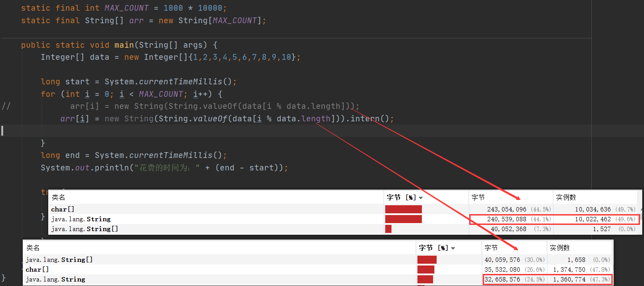
Task: Click 字节 header above 40,059,576 value
Action: 491,248
